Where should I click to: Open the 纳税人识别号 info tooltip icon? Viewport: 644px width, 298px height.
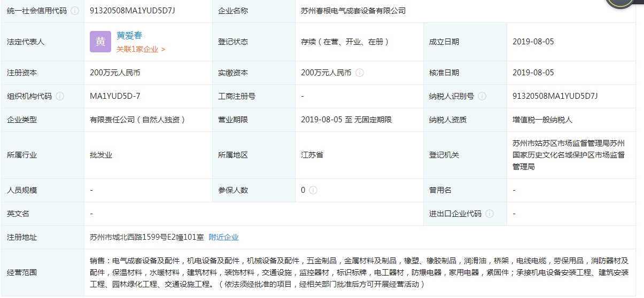pyautogui.click(x=482, y=96)
